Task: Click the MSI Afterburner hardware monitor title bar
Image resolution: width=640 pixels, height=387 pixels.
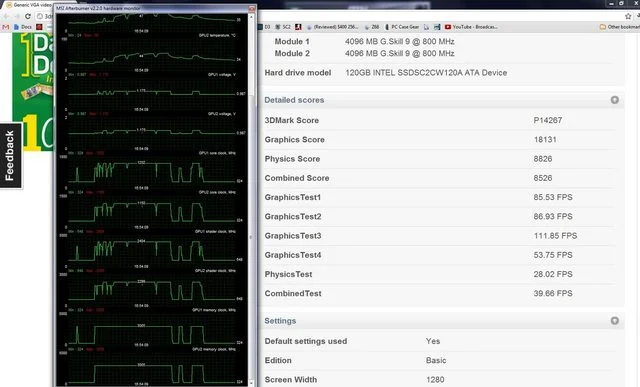Action: 151,8
